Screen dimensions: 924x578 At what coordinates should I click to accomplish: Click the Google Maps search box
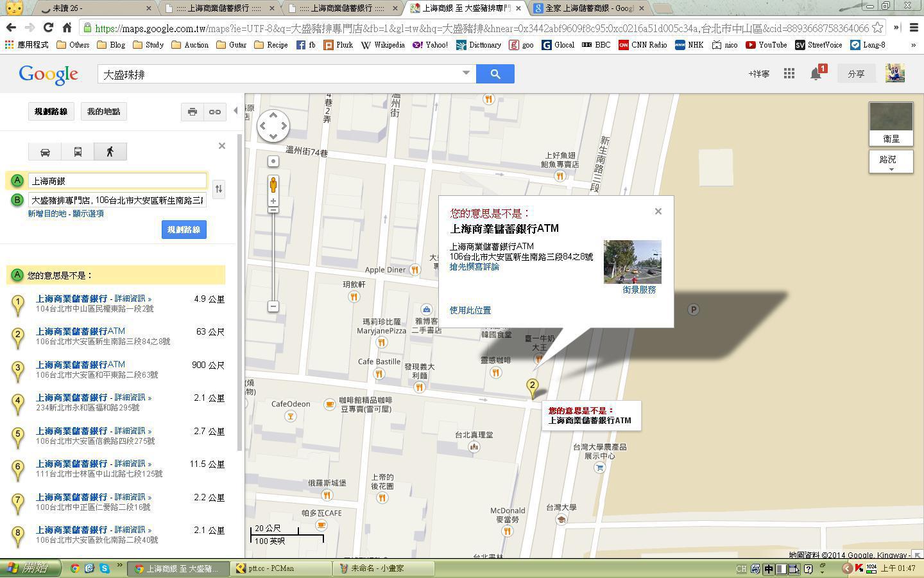[x=287, y=74]
